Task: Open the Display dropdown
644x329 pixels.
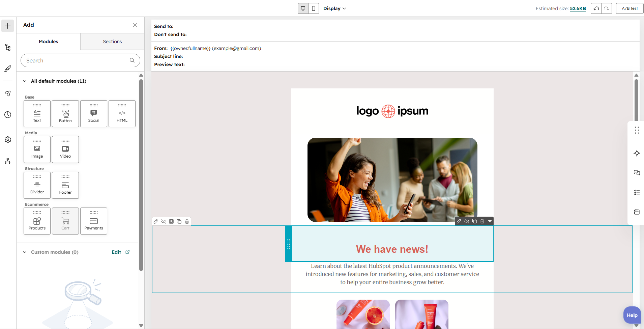Action: 334,8
